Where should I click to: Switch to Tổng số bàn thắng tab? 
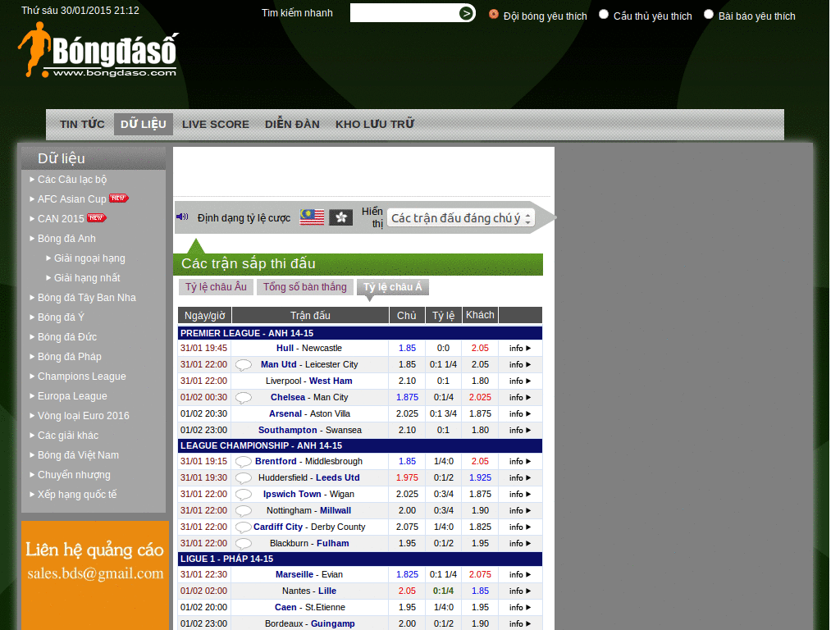coord(305,287)
